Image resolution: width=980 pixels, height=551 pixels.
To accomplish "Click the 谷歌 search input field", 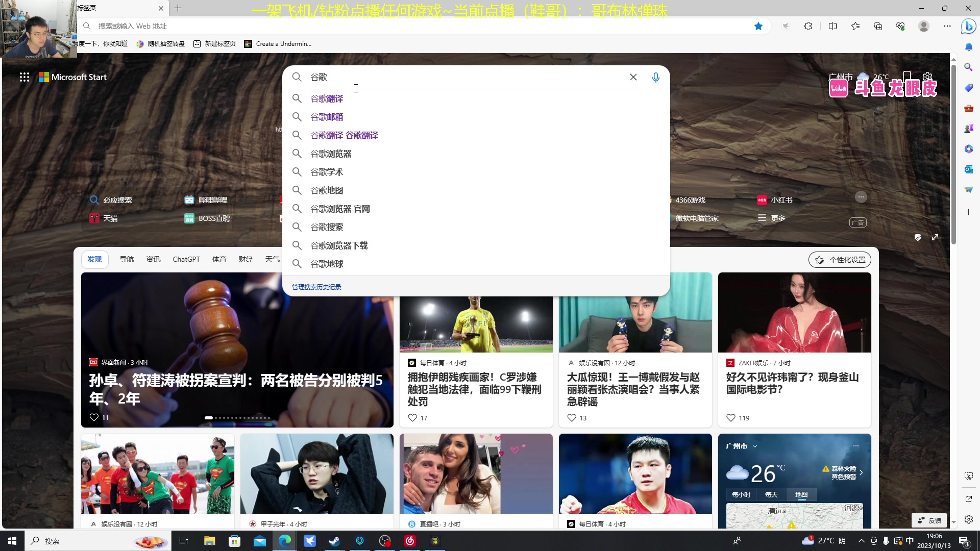I will pyautogui.click(x=464, y=77).
